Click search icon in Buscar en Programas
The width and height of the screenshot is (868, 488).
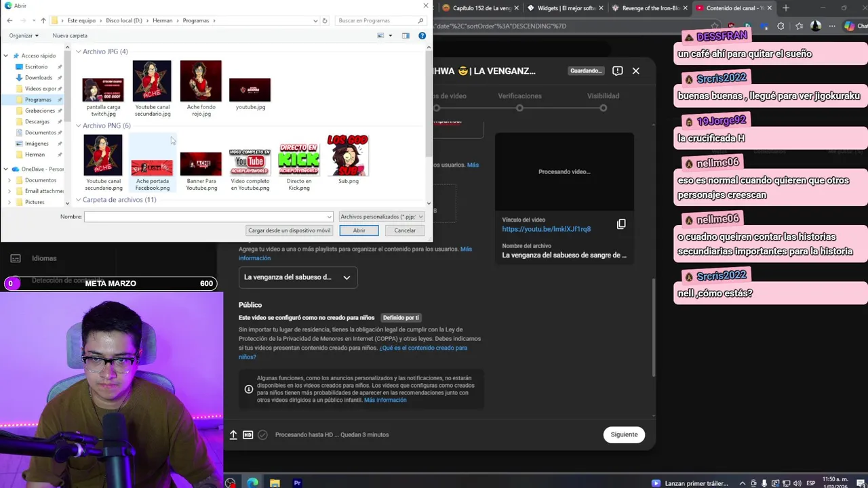point(420,20)
